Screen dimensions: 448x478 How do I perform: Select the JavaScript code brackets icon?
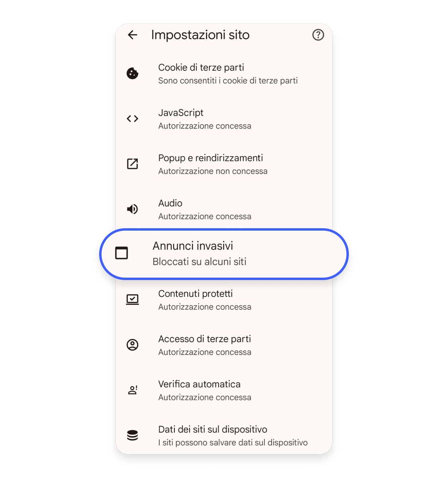point(133,118)
